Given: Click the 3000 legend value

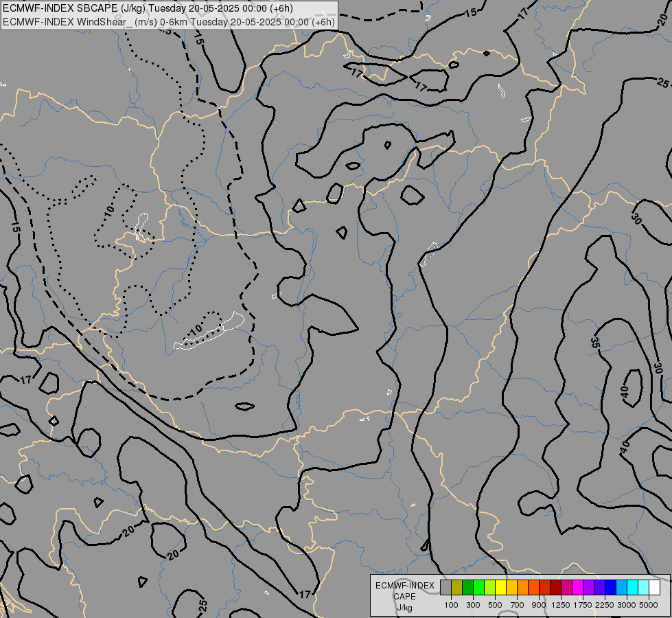Looking at the screenshot, I should coord(627,605).
